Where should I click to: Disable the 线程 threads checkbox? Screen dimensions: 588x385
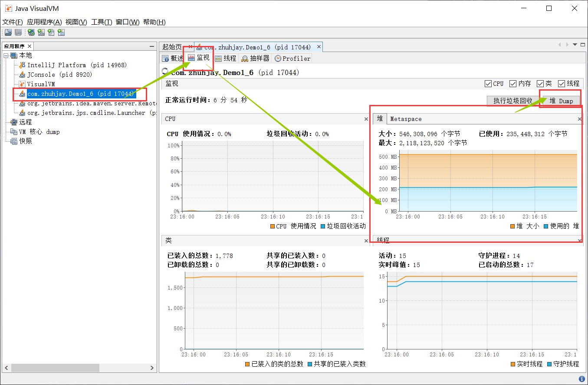tap(562, 84)
